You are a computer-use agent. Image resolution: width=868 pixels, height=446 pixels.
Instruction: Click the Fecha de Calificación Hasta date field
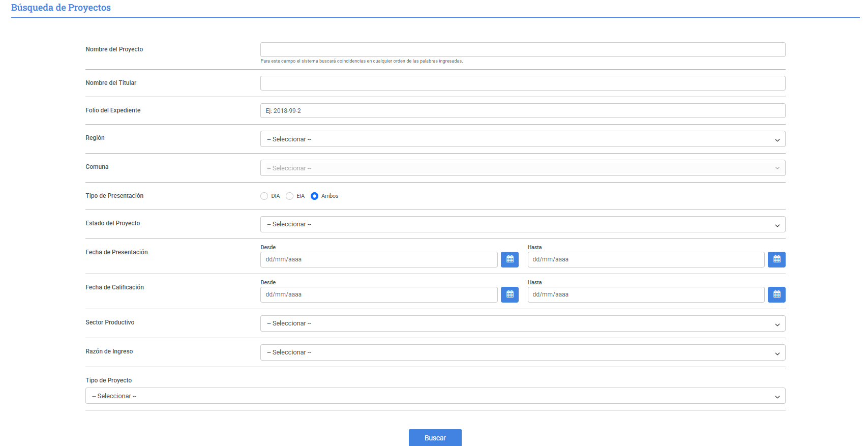645,294
